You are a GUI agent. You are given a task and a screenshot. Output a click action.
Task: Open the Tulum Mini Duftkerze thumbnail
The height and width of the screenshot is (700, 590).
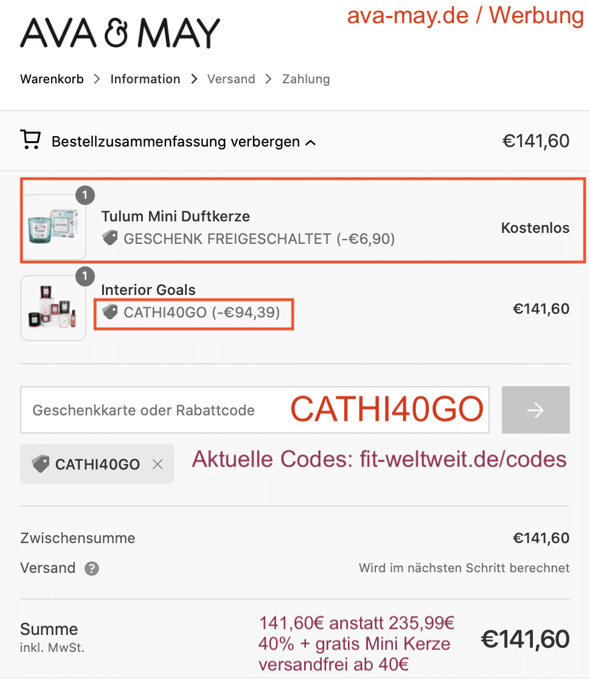coord(53,227)
